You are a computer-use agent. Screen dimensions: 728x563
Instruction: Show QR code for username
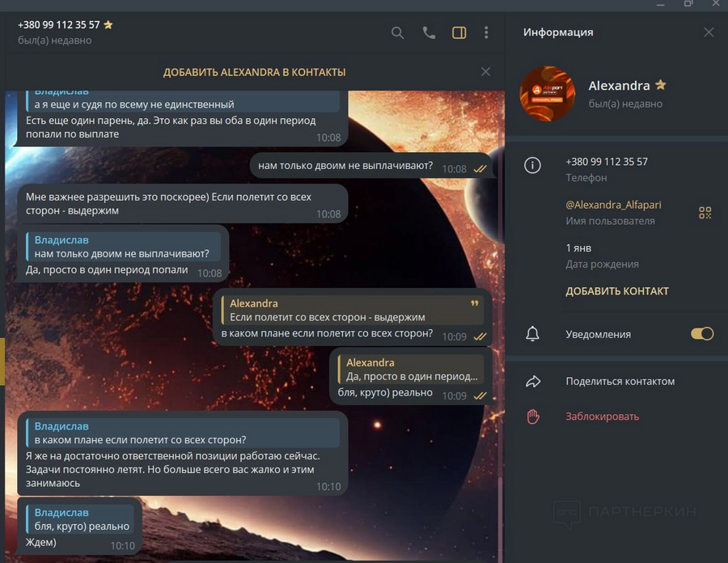click(705, 213)
